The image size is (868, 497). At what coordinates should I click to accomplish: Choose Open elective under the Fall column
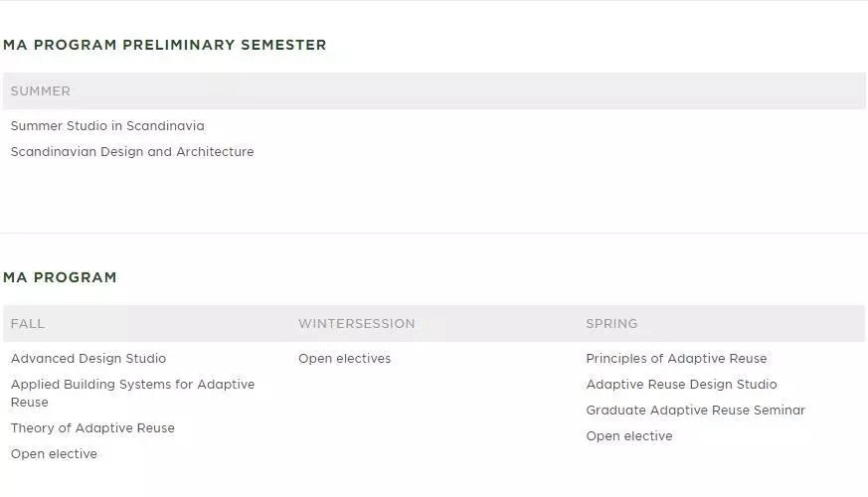click(54, 454)
